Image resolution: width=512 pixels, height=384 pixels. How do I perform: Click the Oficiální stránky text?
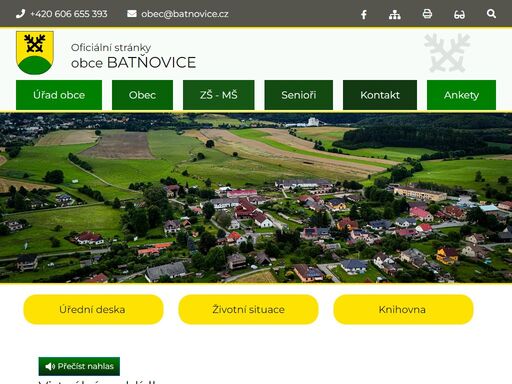click(x=111, y=47)
